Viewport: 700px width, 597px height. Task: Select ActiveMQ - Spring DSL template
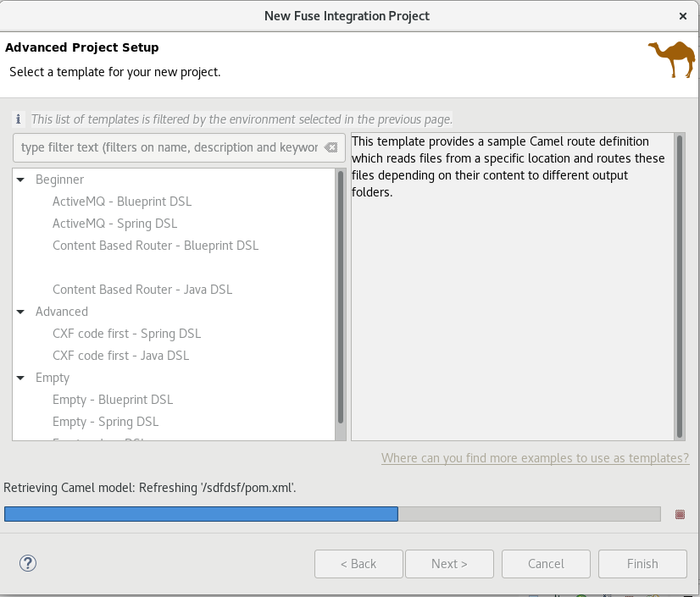(114, 224)
